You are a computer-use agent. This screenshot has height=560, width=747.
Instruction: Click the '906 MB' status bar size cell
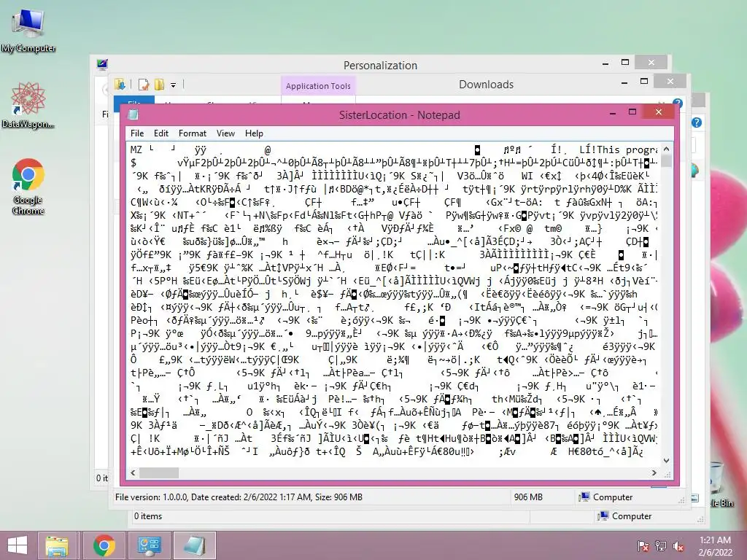click(x=528, y=497)
